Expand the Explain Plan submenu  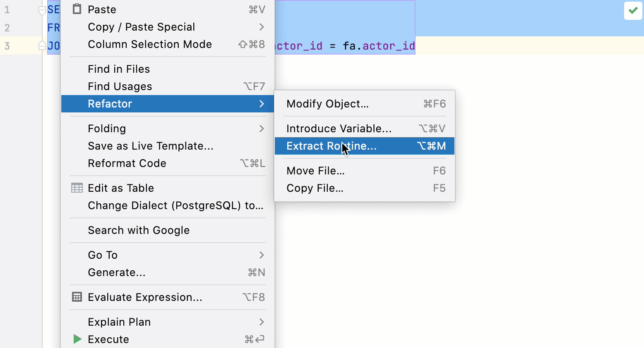(x=262, y=322)
